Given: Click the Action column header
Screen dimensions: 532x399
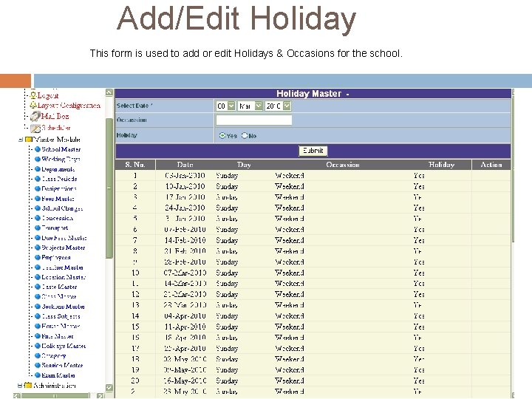Looking at the screenshot, I should [491, 165].
